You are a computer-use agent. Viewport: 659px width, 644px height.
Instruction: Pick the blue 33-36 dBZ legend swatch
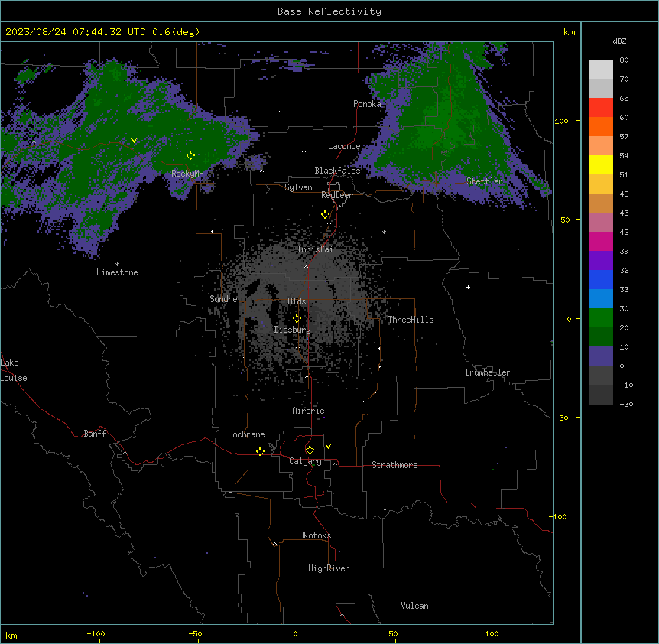pos(601,279)
